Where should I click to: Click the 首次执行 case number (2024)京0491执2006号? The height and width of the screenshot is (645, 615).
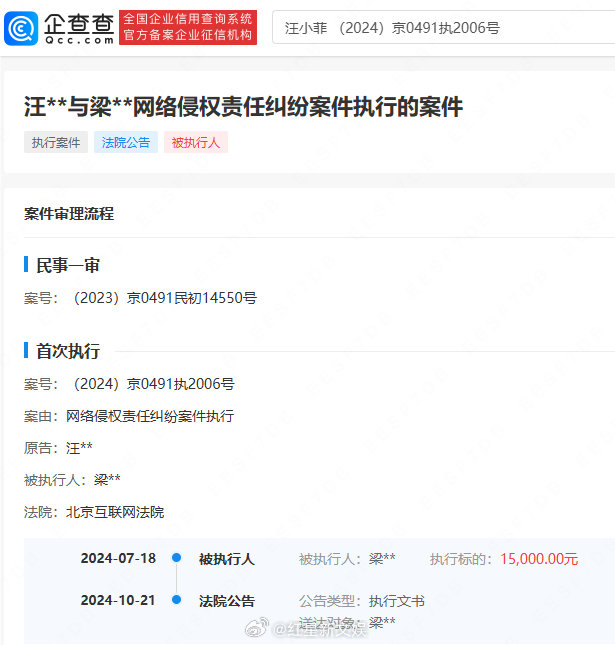click(x=154, y=384)
